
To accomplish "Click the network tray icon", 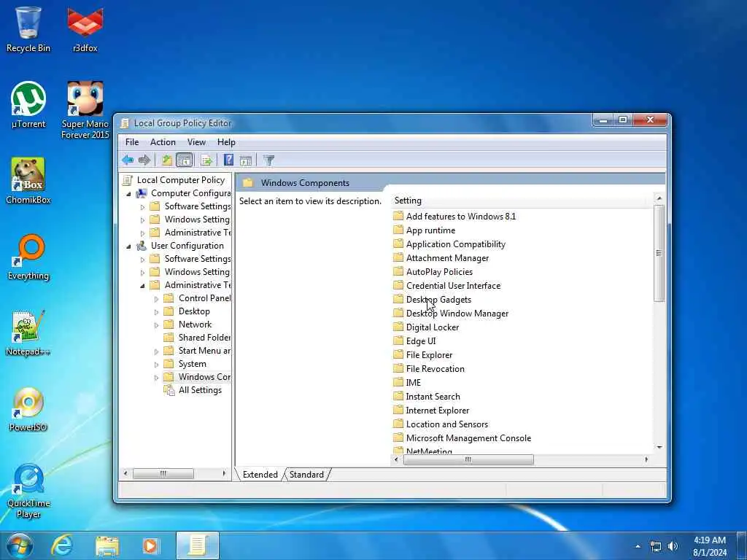I will pyautogui.click(x=656, y=546).
